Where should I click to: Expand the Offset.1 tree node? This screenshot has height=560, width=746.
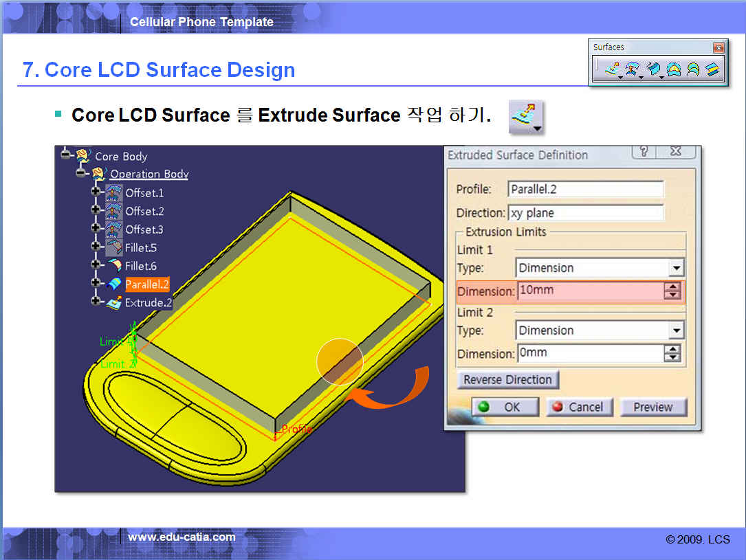point(96,193)
